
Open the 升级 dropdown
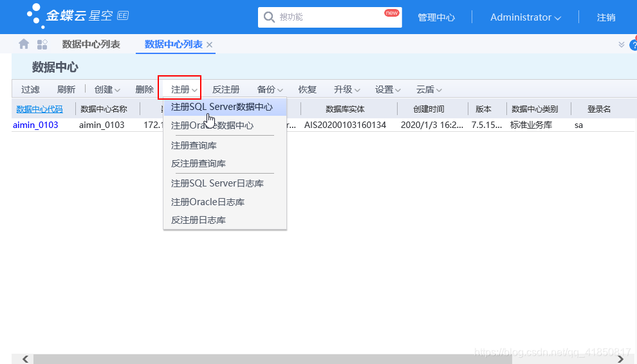[x=347, y=89]
